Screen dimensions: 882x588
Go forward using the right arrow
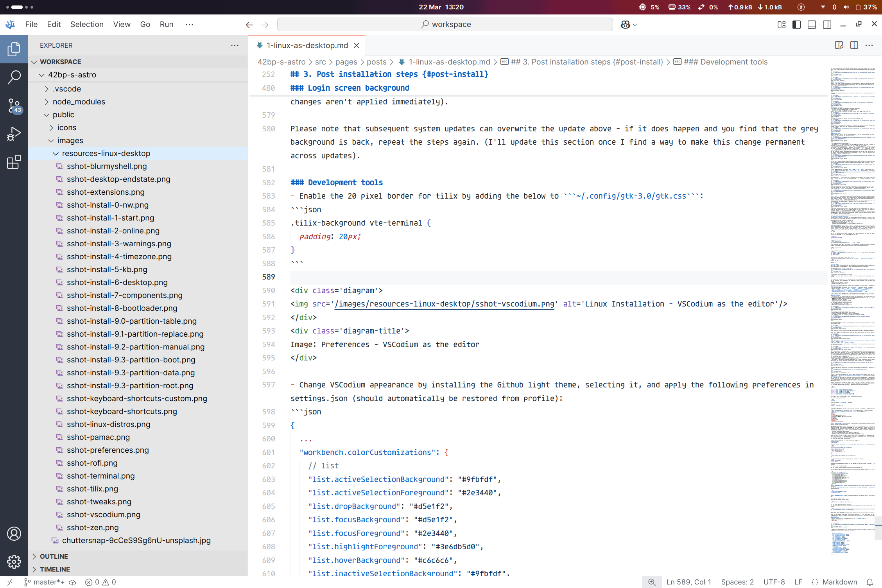[x=265, y=25]
